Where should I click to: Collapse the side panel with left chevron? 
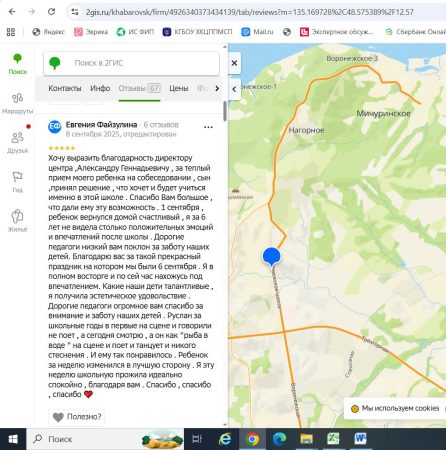234,89
